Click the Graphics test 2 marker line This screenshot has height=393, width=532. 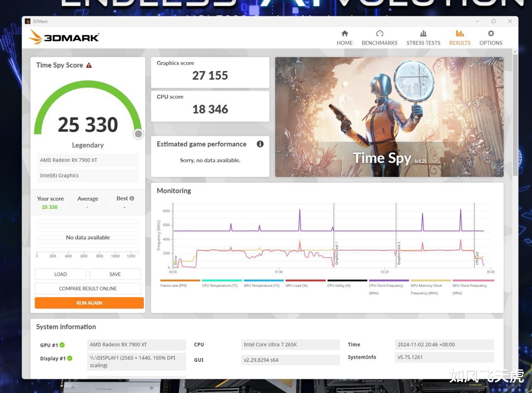coord(396,235)
